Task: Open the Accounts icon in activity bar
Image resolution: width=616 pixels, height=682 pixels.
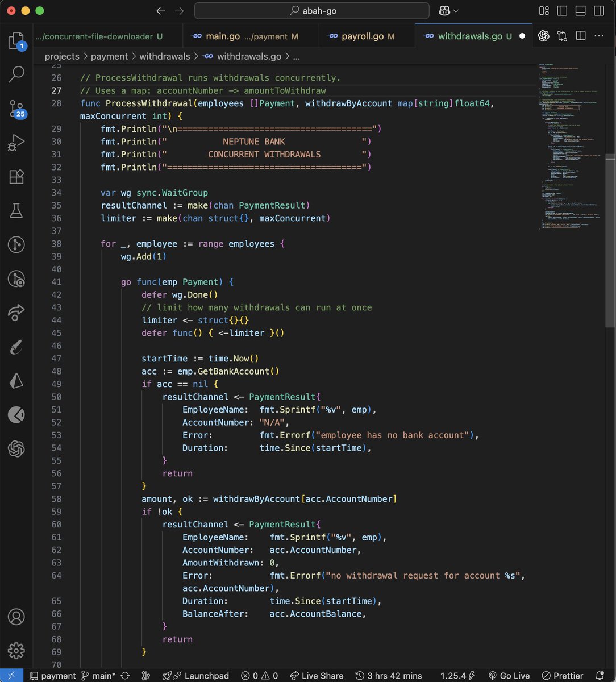Action: (x=16, y=617)
